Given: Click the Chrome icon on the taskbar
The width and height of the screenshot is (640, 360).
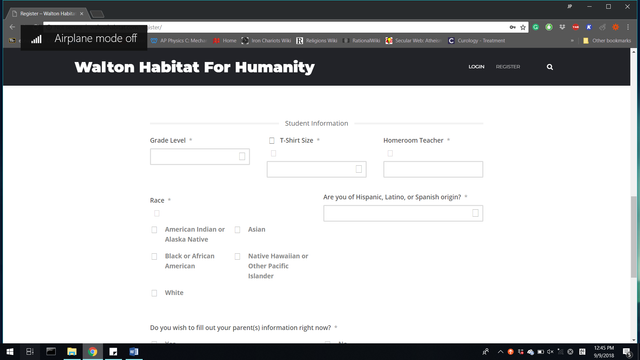Looking at the screenshot, I should coord(93,351).
